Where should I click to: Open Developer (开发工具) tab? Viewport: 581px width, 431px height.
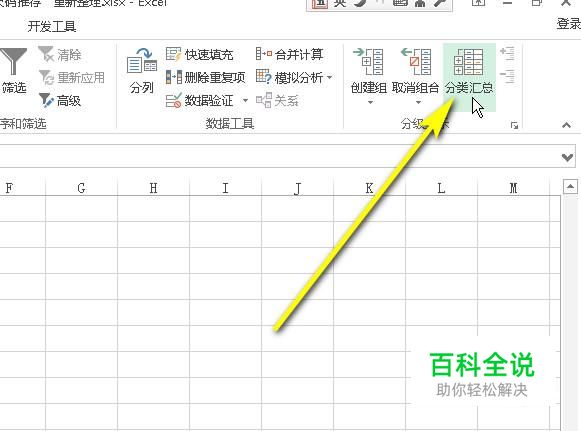pos(52,26)
